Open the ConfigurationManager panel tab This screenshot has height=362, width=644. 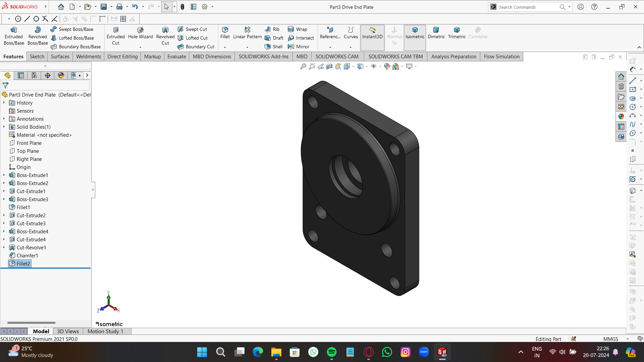[x=34, y=75]
